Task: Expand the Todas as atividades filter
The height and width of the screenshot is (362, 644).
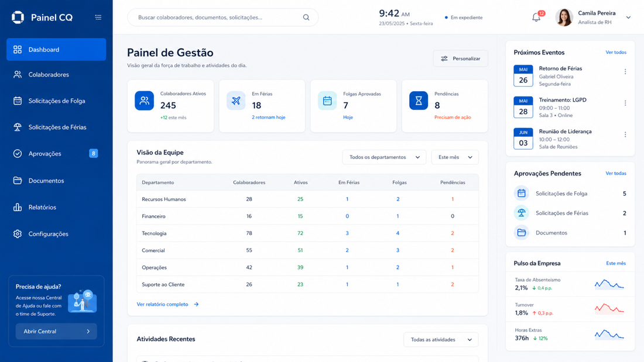Action: pos(441,339)
